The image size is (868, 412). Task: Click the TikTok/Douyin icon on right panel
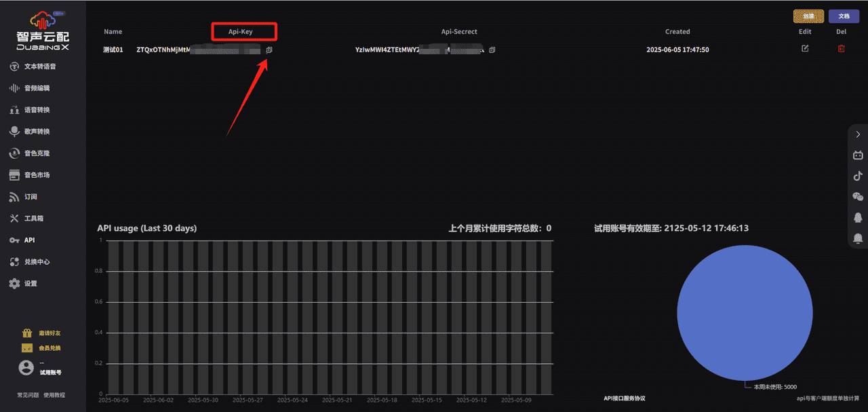tap(858, 176)
